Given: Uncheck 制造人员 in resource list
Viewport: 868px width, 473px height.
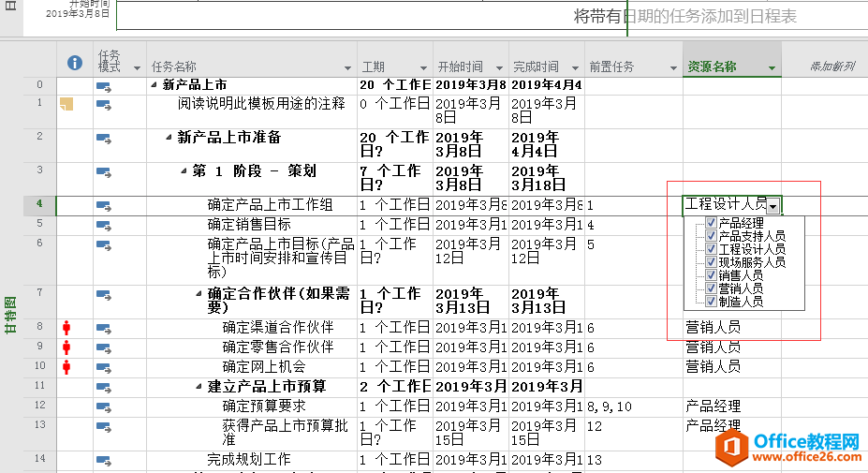Looking at the screenshot, I should tap(712, 302).
